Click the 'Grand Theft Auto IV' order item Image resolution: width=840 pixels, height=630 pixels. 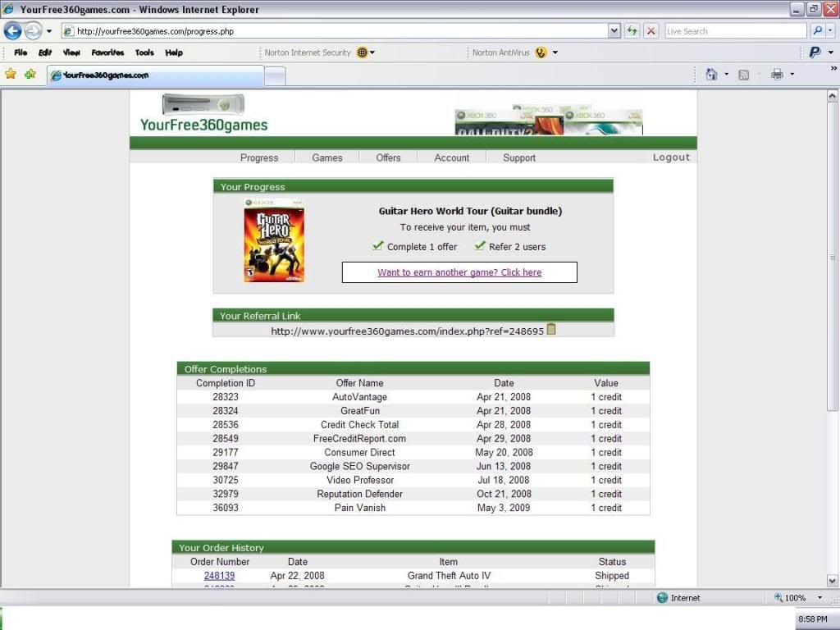coord(449,575)
